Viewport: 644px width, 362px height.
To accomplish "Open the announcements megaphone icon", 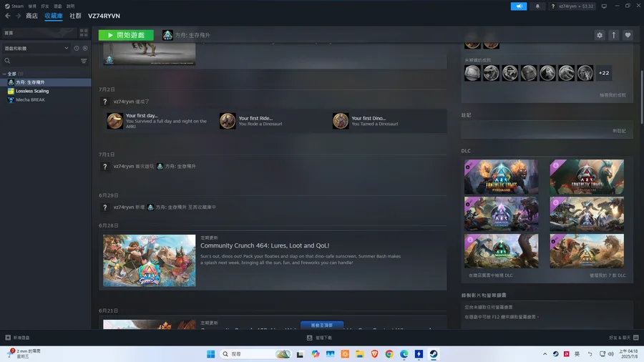I will tap(519, 6).
